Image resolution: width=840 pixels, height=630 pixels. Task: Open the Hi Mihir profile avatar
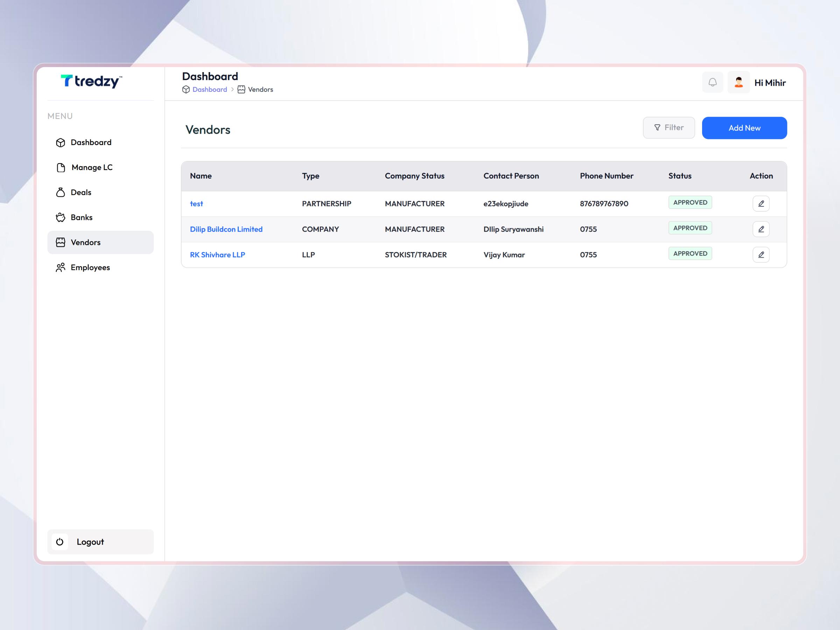tap(738, 82)
